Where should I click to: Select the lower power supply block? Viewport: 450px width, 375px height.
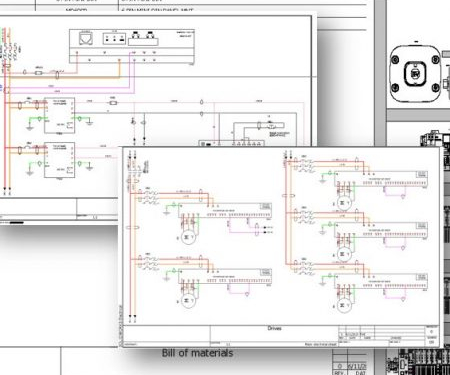(59, 160)
